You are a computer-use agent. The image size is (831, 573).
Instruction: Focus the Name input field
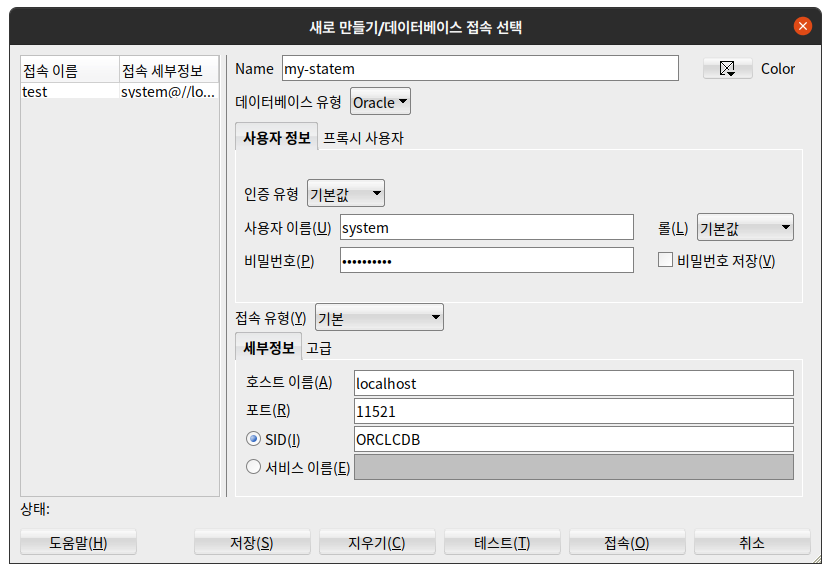pos(480,68)
